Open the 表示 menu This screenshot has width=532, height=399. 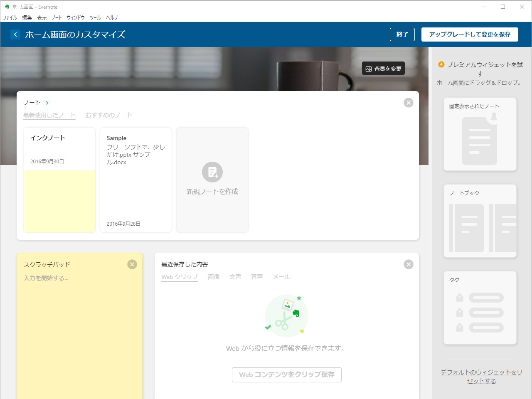42,17
